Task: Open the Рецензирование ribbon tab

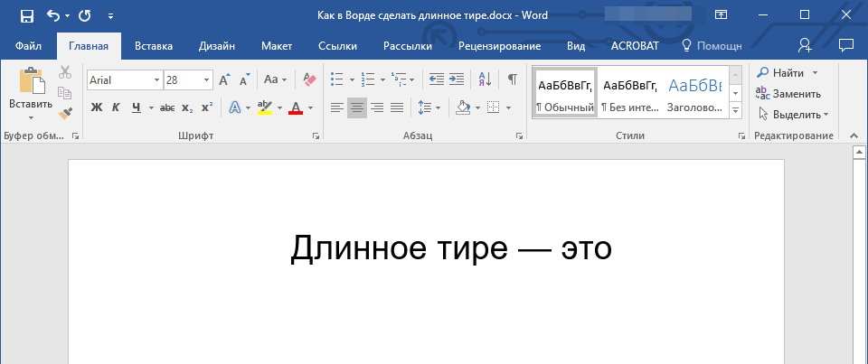Action: (x=499, y=45)
